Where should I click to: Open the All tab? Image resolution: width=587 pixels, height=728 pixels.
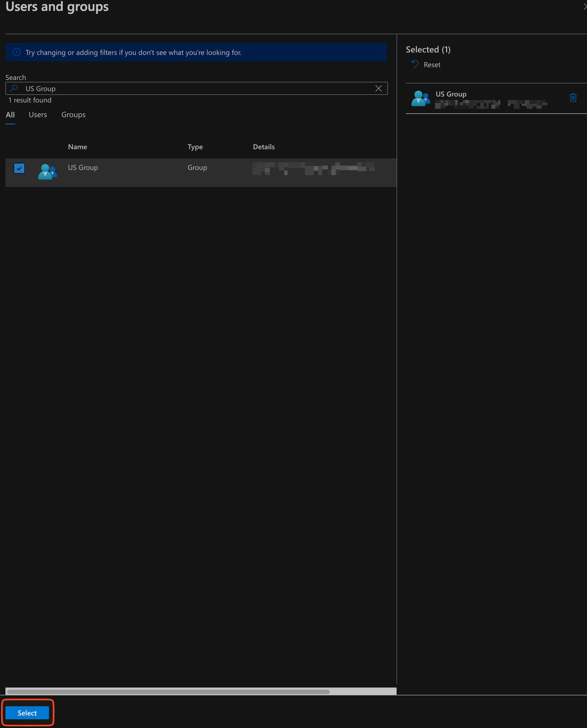[10, 115]
